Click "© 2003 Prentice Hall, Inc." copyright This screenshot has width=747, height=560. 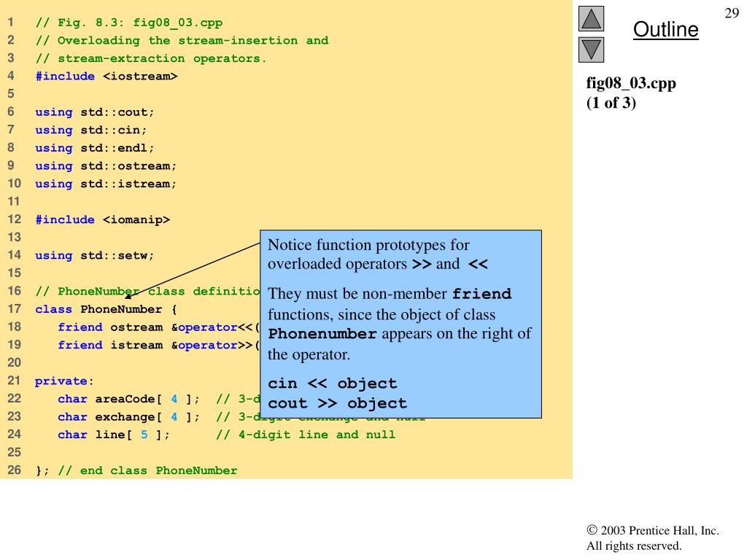tap(653, 531)
